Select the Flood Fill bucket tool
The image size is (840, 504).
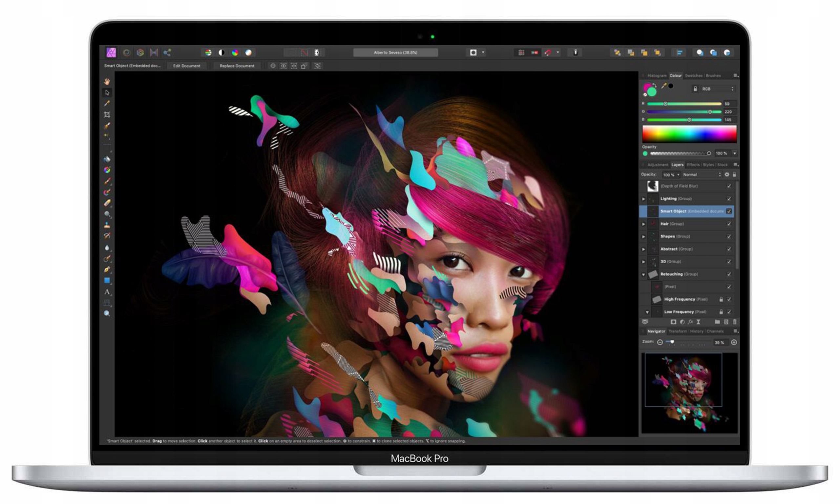click(107, 159)
